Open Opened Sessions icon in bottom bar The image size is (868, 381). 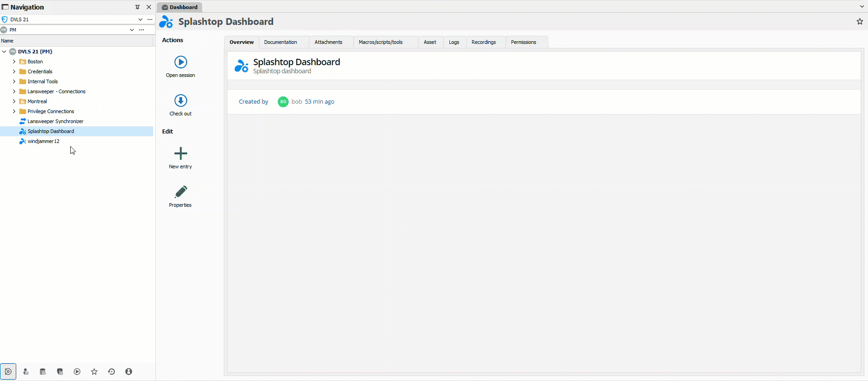[x=77, y=371]
